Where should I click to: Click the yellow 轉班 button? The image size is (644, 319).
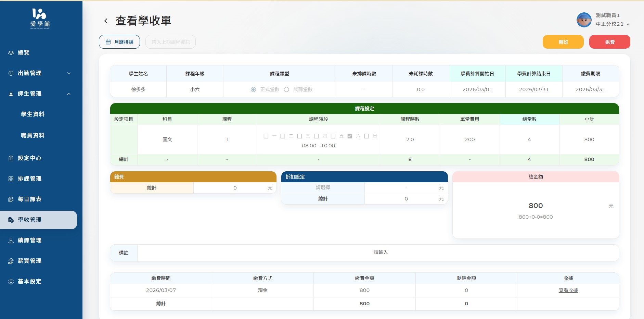coord(563,42)
